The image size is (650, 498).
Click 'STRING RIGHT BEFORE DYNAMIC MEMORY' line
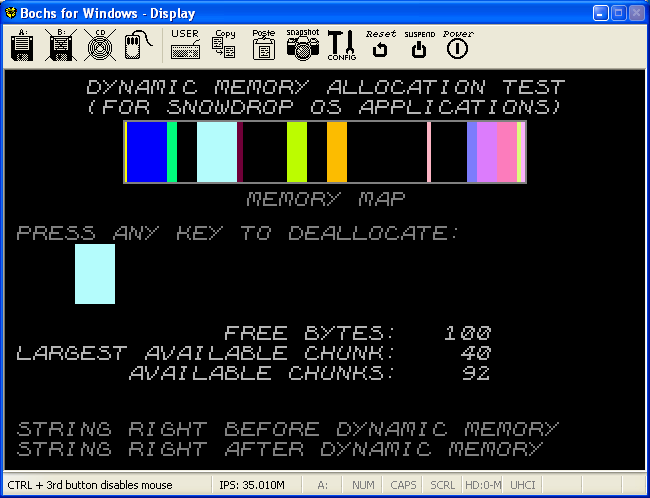click(287, 429)
